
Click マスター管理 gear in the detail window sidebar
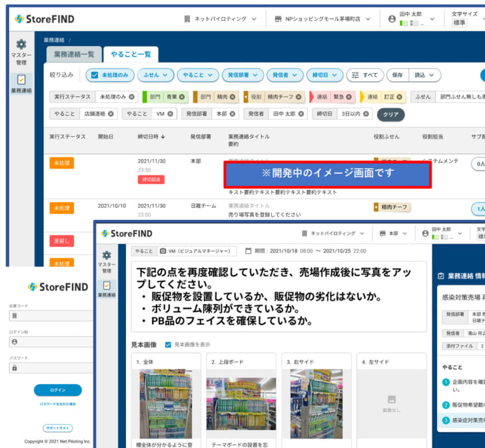[x=107, y=261]
